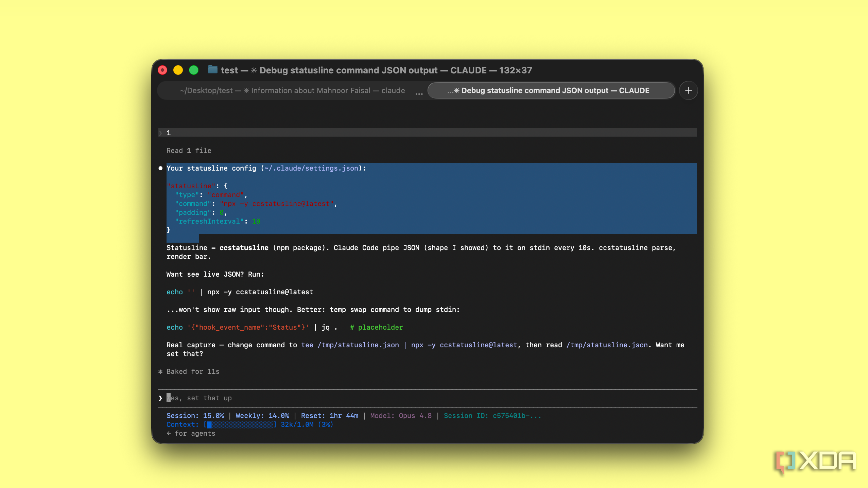Click the 'Want see live JSON? Run:' line

pyautogui.click(x=215, y=274)
